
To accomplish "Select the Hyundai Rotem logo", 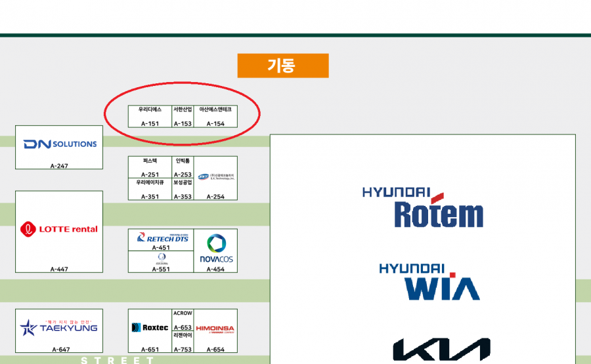I will (422, 207).
